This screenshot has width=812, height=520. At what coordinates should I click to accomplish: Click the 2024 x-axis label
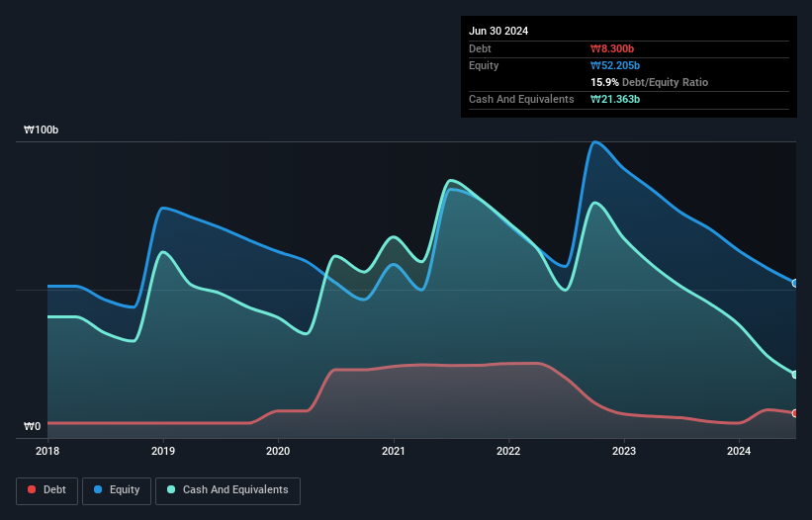point(739,451)
